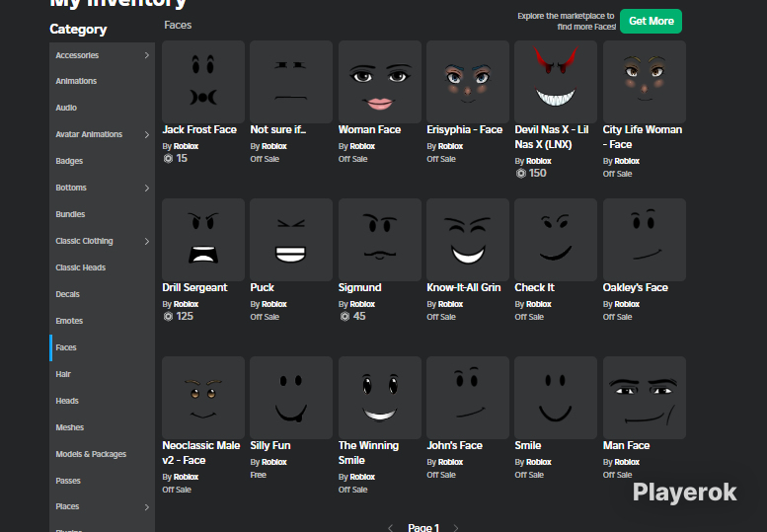Open Oakley's Face thumbnail image

coord(645,240)
